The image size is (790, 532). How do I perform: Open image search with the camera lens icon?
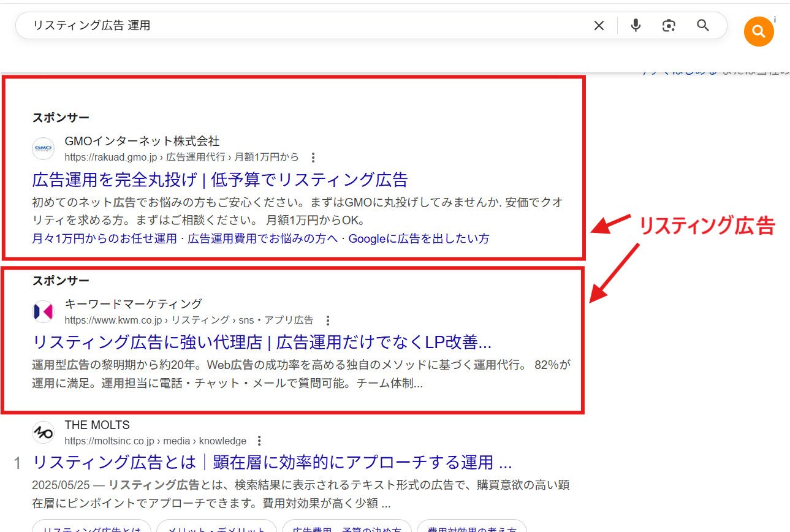(x=669, y=26)
